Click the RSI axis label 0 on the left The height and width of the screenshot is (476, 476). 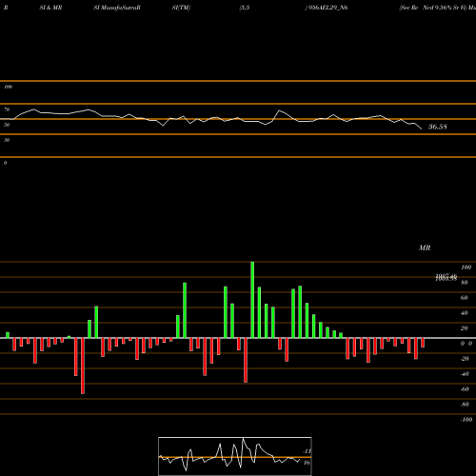5,163
